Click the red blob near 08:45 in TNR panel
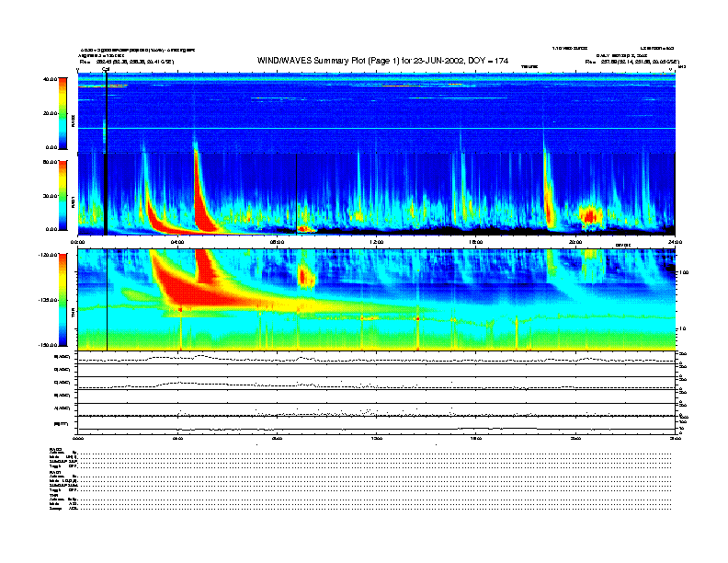 [x=305, y=277]
